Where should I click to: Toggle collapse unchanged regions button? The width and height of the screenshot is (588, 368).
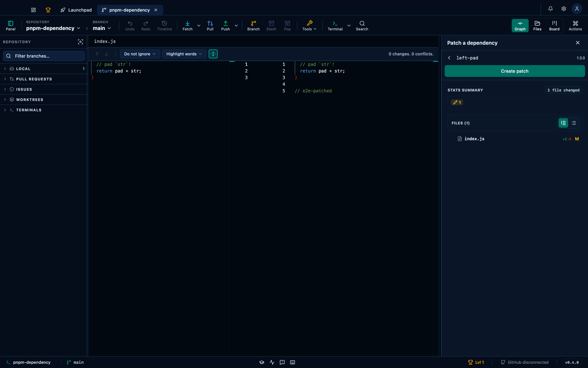213,54
